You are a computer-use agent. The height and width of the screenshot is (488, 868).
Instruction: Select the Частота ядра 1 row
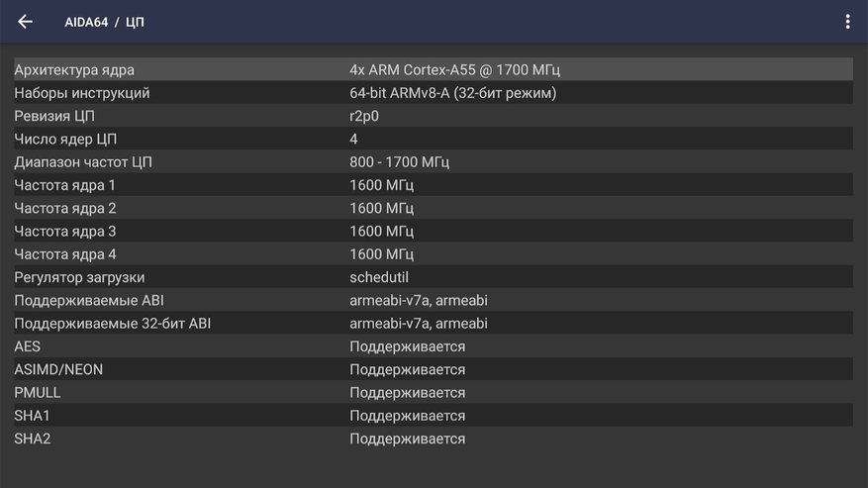tap(433, 185)
